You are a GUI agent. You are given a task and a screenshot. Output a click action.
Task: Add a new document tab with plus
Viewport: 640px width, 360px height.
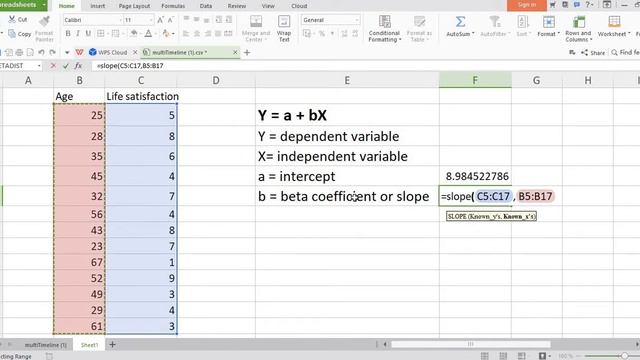click(247, 52)
